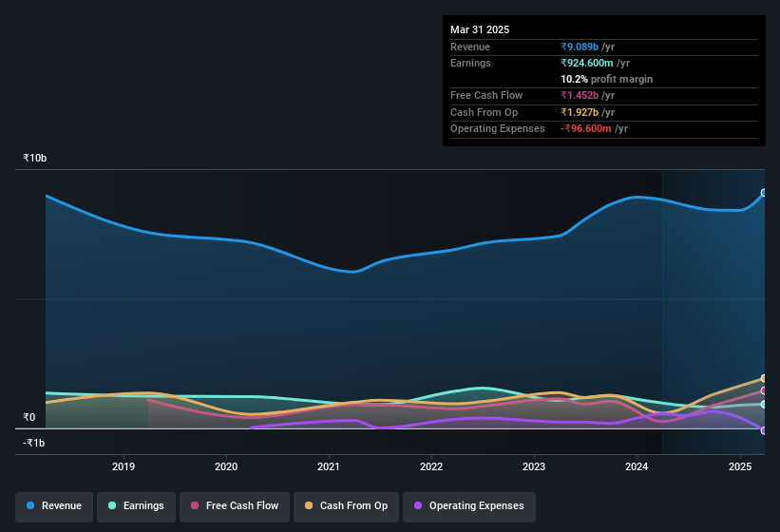Image resolution: width=780 pixels, height=532 pixels.
Task: Click the Earnings row label in tooltip
Action: (470, 63)
